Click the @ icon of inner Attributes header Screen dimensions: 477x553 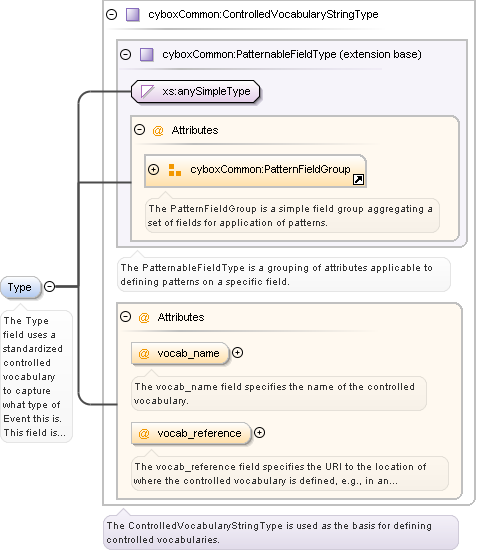[x=158, y=131]
